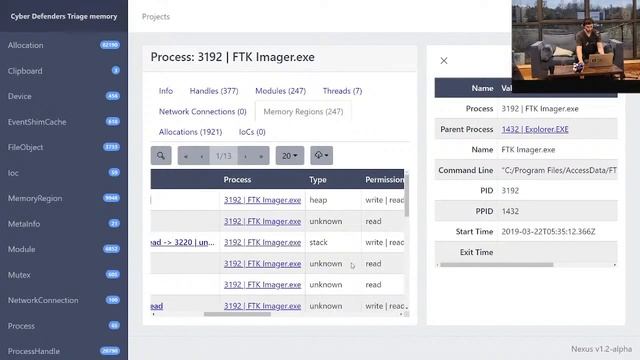Image resolution: width=640 pixels, height=360 pixels.
Task: Open FTK Imager.exe link in stack row
Action: (x=262, y=242)
